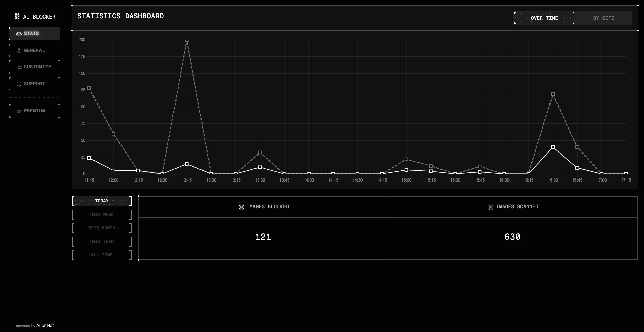Click the dashed-line peak marker at 16:30
This screenshot has height=332, width=644.
point(553,95)
